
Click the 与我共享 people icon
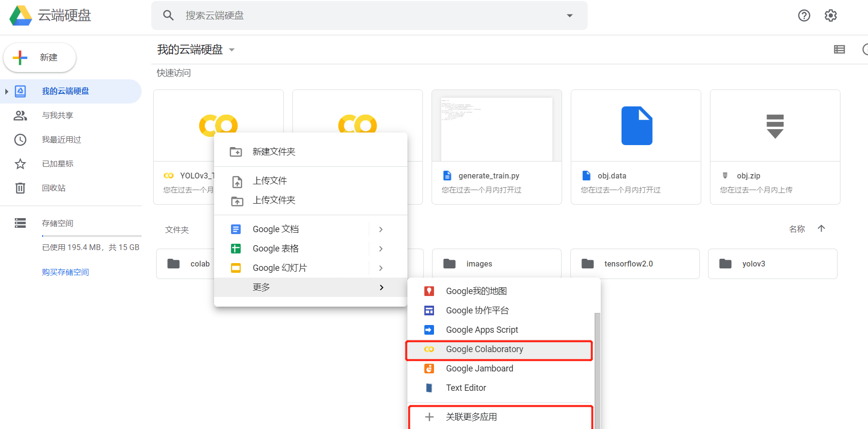[20, 116]
